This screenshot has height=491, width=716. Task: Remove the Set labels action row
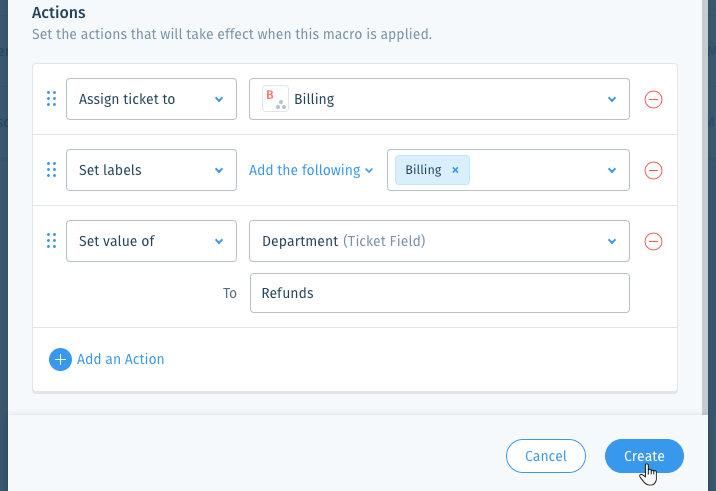[653, 170]
